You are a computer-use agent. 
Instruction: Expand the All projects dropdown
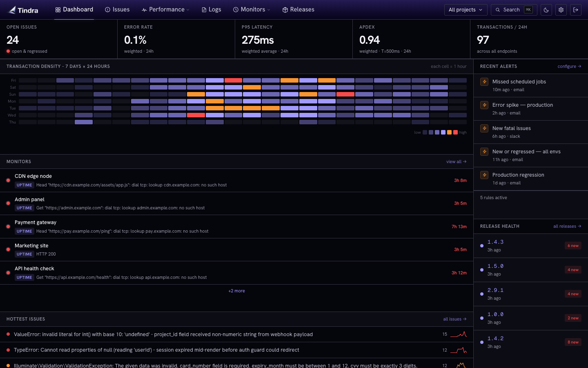pyautogui.click(x=465, y=10)
